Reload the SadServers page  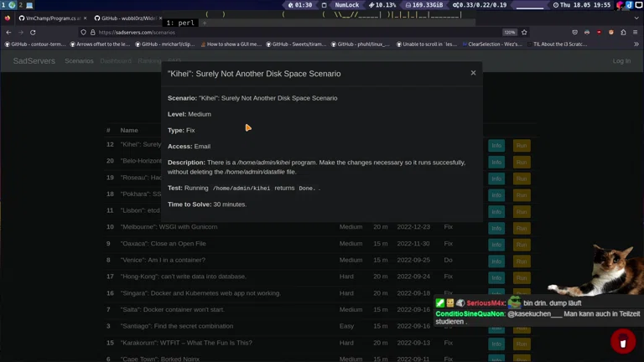coord(33,32)
